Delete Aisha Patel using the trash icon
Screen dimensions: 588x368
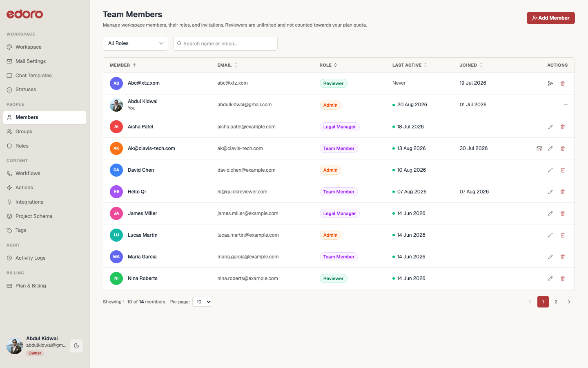point(563,127)
